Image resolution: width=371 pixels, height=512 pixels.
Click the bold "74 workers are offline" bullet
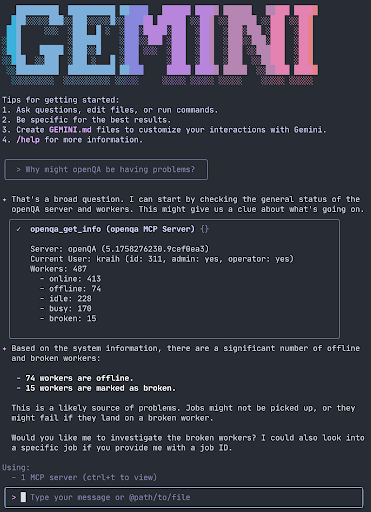[79, 378]
